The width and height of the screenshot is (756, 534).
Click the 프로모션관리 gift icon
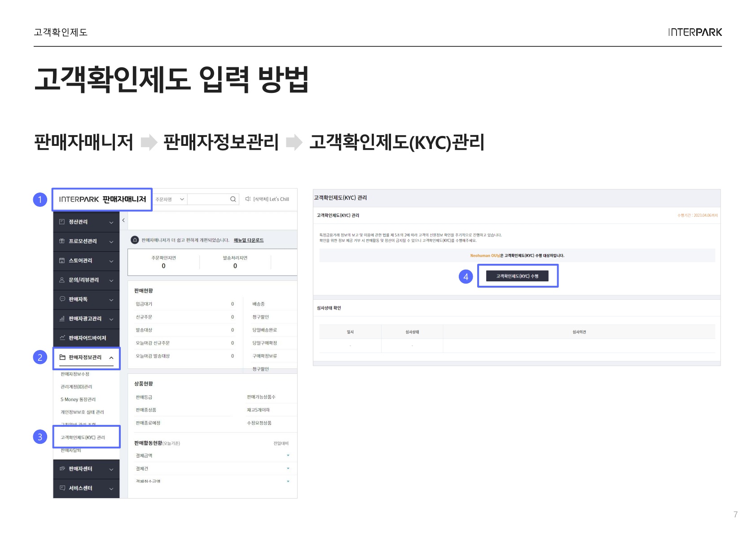click(62, 241)
